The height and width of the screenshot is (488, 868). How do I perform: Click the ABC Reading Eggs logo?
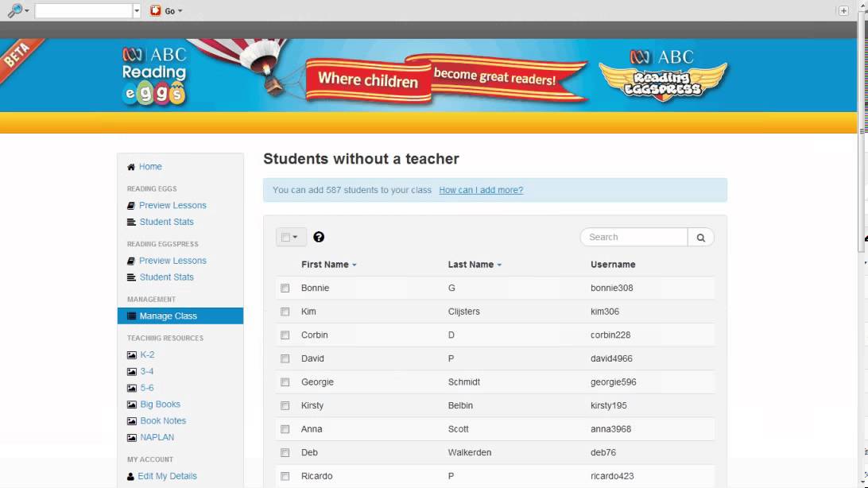point(154,76)
